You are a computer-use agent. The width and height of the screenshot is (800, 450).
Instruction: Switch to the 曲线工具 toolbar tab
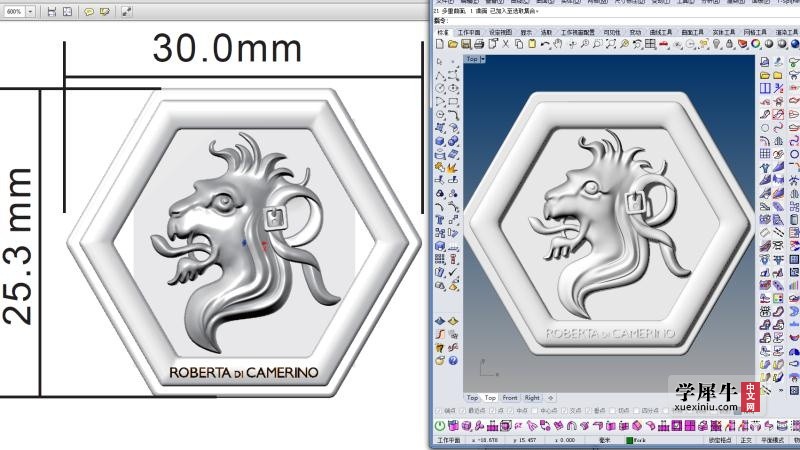(661, 32)
